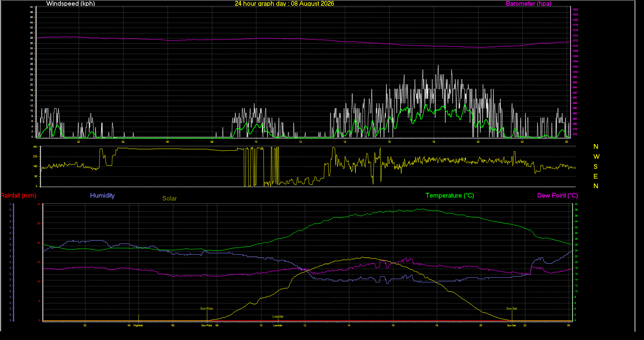Click red "25" on the rainfall axis
This screenshot has height=340, width=644.
coord(38,224)
